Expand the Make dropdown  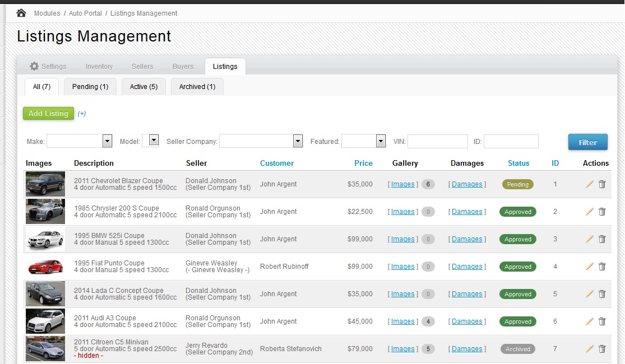pyautogui.click(x=107, y=142)
